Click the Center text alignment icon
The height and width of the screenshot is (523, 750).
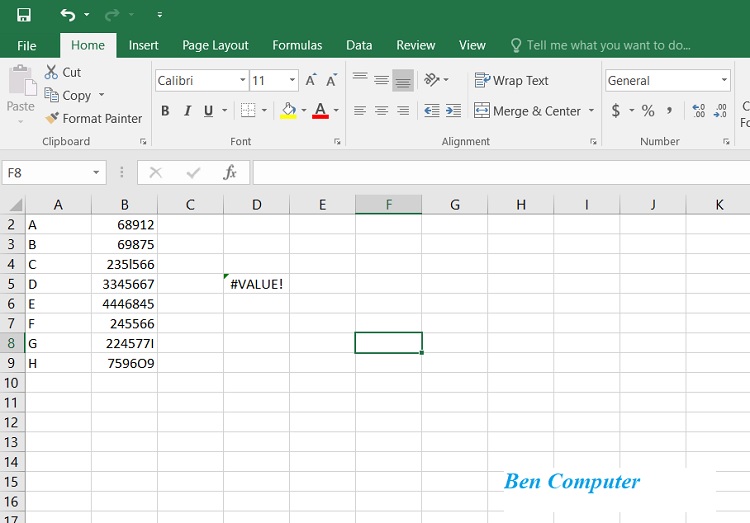(x=381, y=110)
